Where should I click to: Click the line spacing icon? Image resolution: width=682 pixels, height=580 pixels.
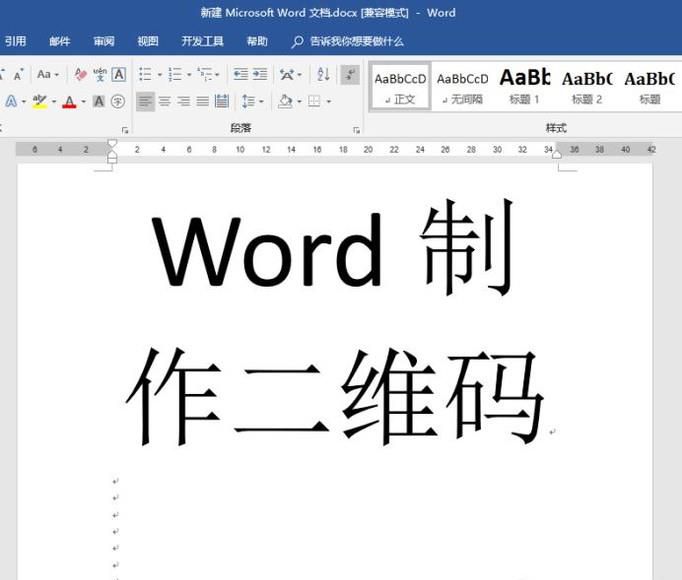(x=248, y=102)
